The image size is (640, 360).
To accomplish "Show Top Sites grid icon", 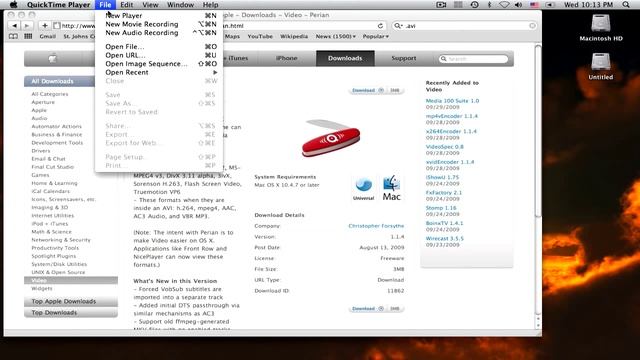I will click(28, 36).
